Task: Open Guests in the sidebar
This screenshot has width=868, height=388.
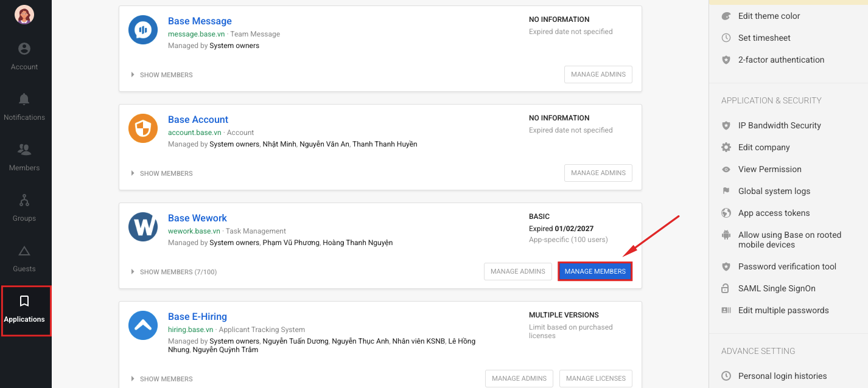Action: (x=24, y=258)
